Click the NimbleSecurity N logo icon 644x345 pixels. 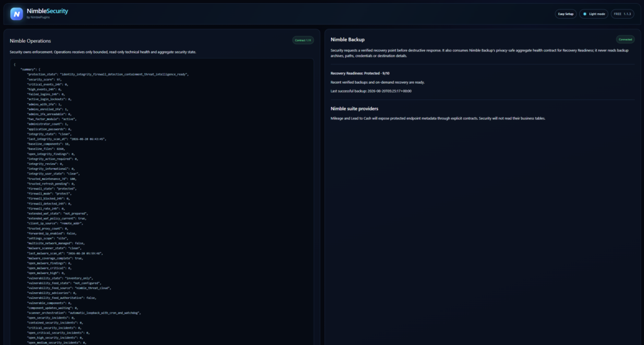click(x=16, y=14)
